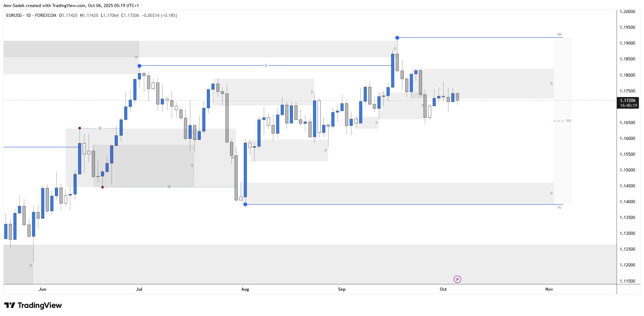Select the SH label at the top line
The height and width of the screenshot is (316, 644).
point(559,34)
